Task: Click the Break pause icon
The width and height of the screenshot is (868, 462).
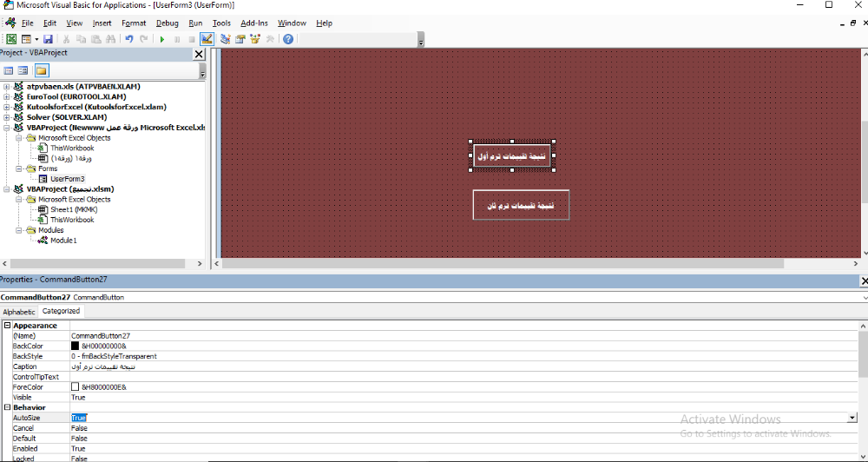Action: 177,39
